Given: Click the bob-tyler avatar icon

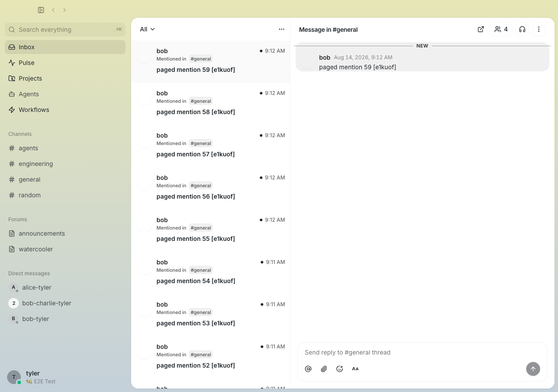Looking at the screenshot, I should click(x=14, y=319).
